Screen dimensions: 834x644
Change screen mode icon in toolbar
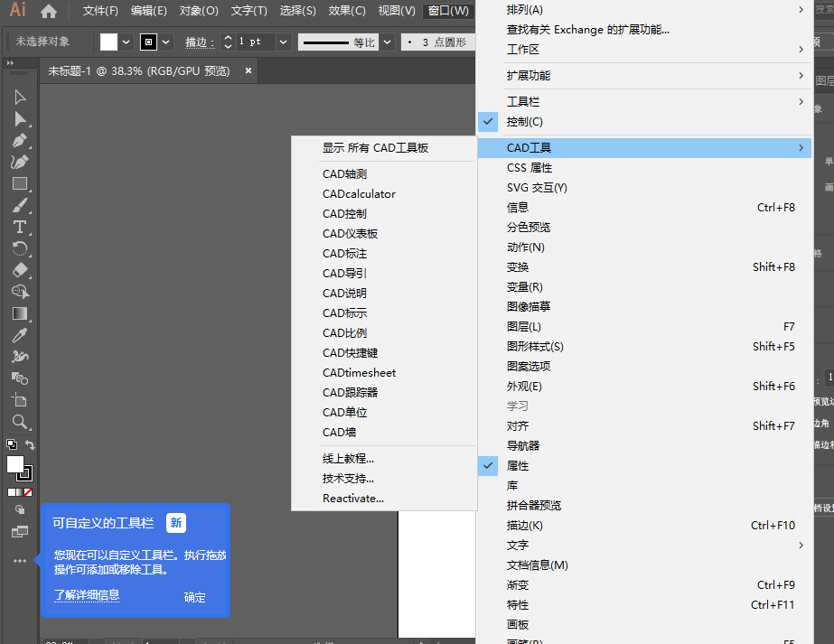pos(20,532)
